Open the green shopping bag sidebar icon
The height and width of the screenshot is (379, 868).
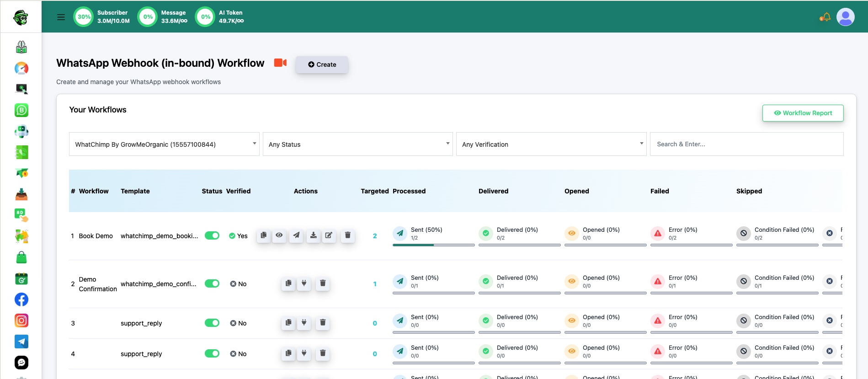(21, 257)
